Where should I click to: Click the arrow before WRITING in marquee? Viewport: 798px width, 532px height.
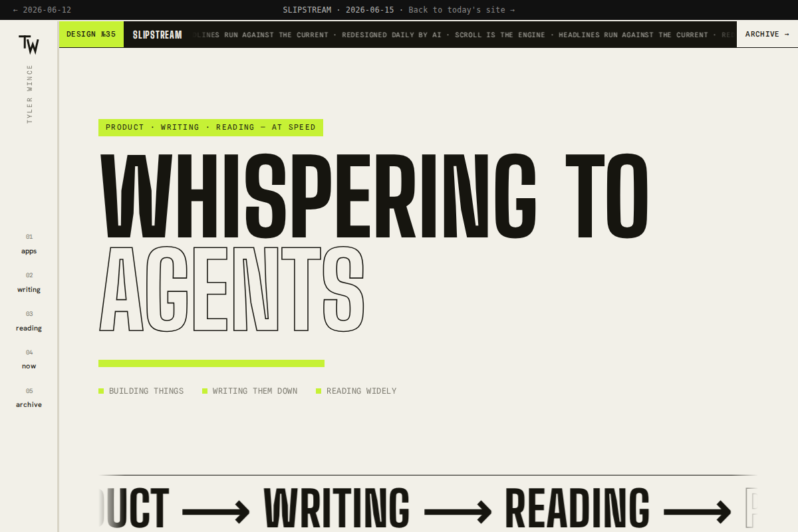[x=216, y=511]
